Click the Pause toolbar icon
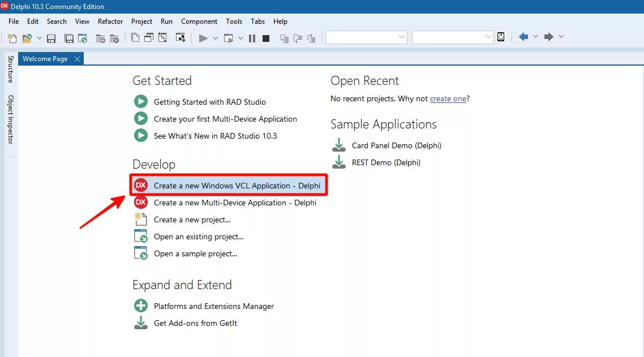 click(x=252, y=38)
